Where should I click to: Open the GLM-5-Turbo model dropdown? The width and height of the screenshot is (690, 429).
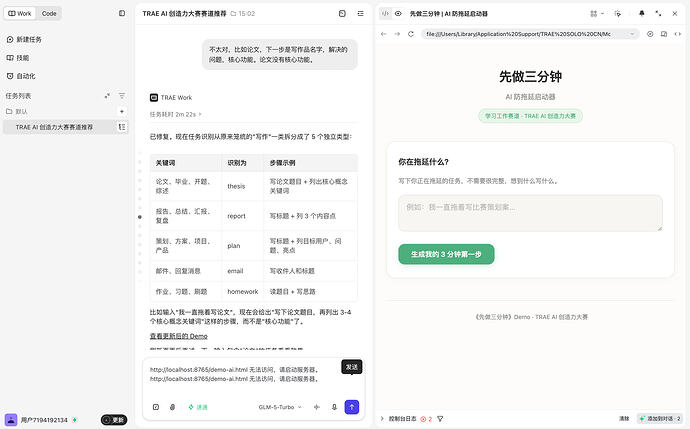coord(280,407)
